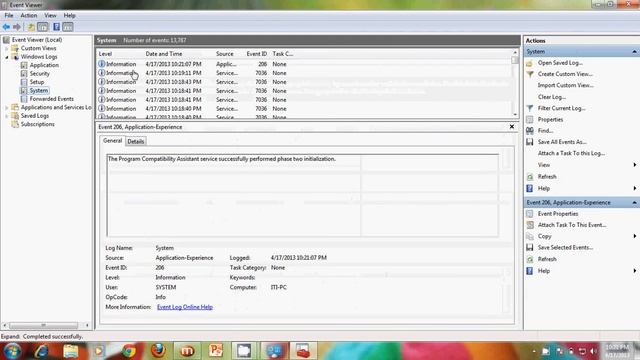The height and width of the screenshot is (360, 640).
Task: Select Custom Views in the tree
Action: click(38, 48)
